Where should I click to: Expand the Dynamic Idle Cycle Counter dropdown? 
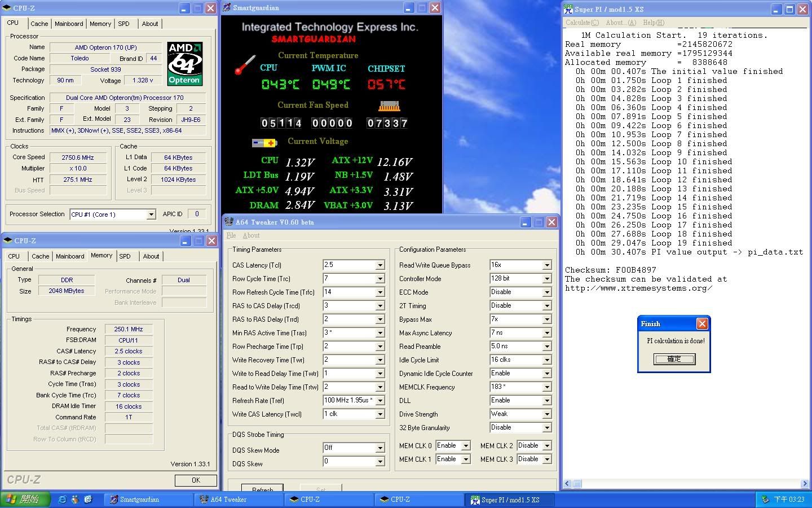click(x=547, y=373)
